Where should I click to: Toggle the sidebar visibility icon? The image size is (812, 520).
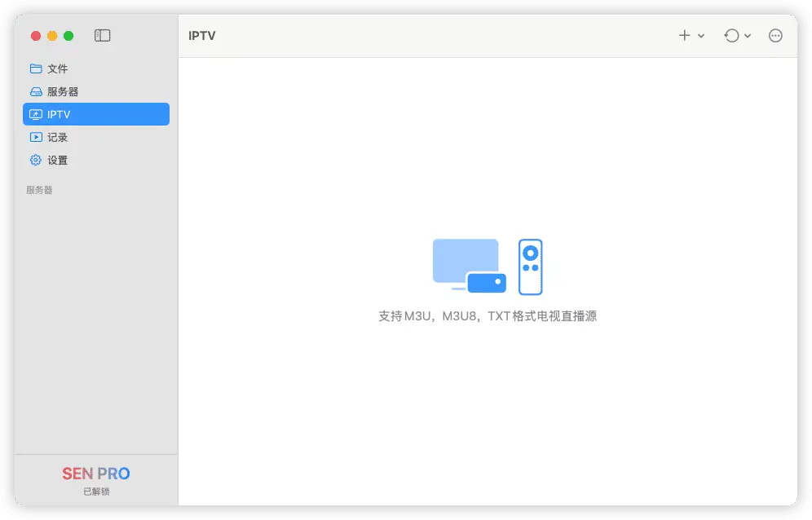click(101, 35)
